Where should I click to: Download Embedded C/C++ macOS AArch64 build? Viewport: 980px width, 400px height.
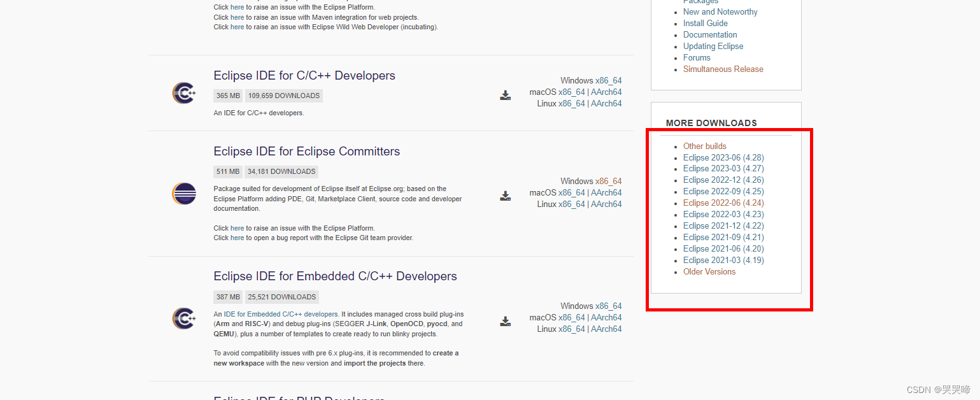coord(606,318)
